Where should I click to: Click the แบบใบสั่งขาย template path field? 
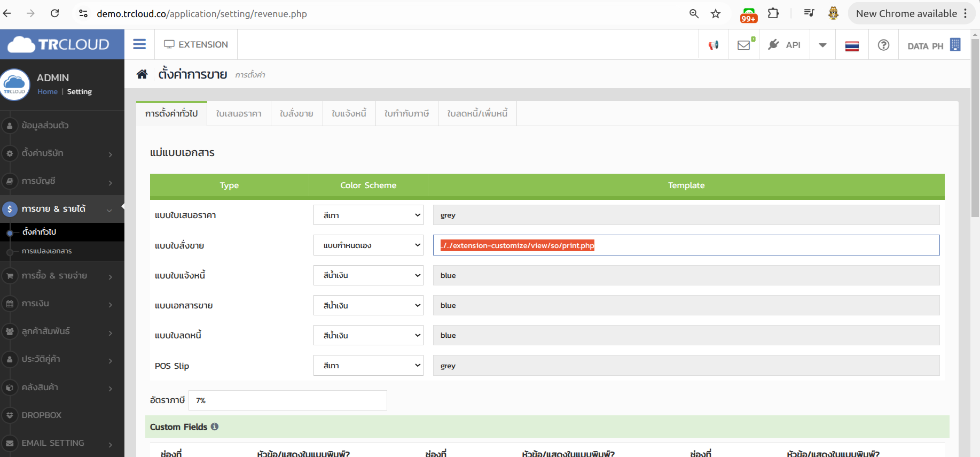pos(686,245)
